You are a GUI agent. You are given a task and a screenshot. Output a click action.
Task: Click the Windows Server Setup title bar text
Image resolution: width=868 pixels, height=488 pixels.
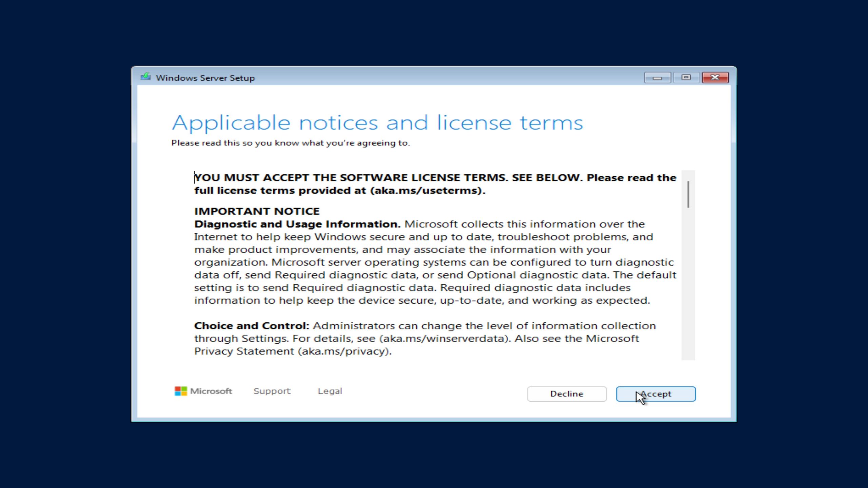pyautogui.click(x=205, y=78)
